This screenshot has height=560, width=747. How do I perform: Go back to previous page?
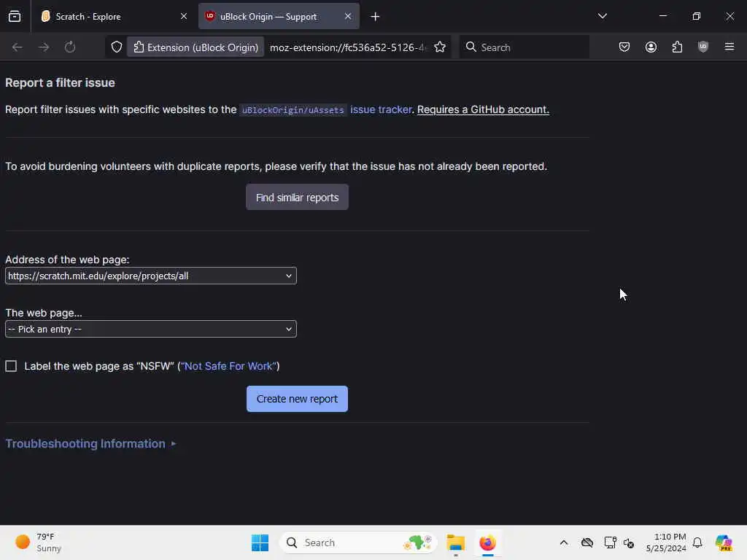(x=18, y=47)
